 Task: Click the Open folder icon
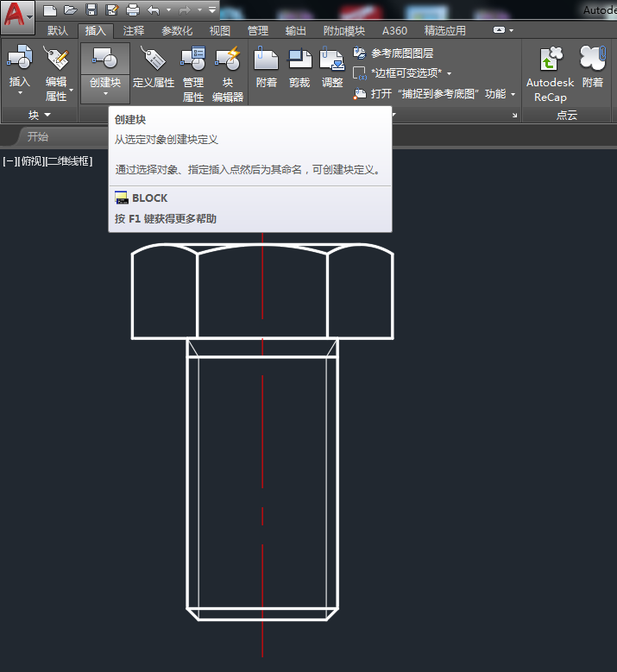pyautogui.click(x=70, y=9)
